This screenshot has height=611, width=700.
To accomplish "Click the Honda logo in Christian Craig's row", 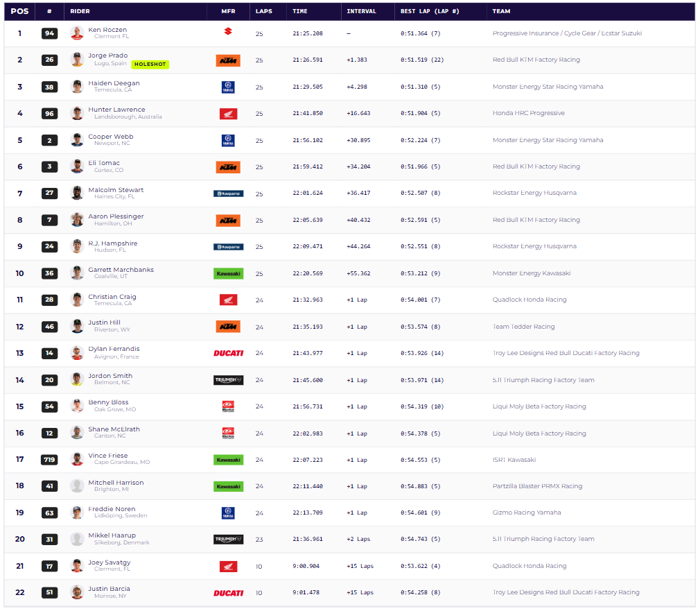I will (228, 300).
